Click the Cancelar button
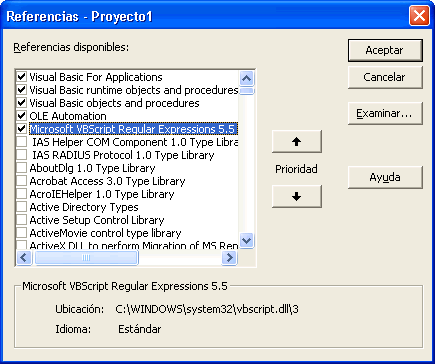435x364 pixels. coord(385,77)
